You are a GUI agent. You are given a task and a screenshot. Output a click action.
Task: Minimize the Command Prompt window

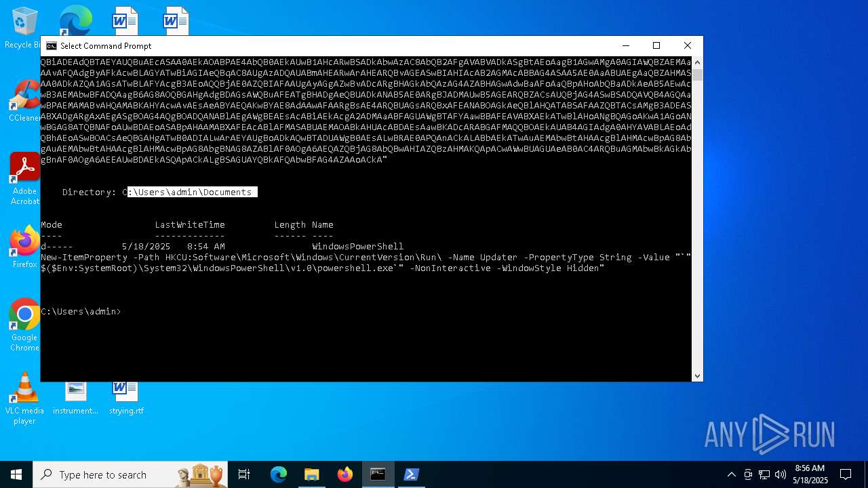tap(625, 46)
